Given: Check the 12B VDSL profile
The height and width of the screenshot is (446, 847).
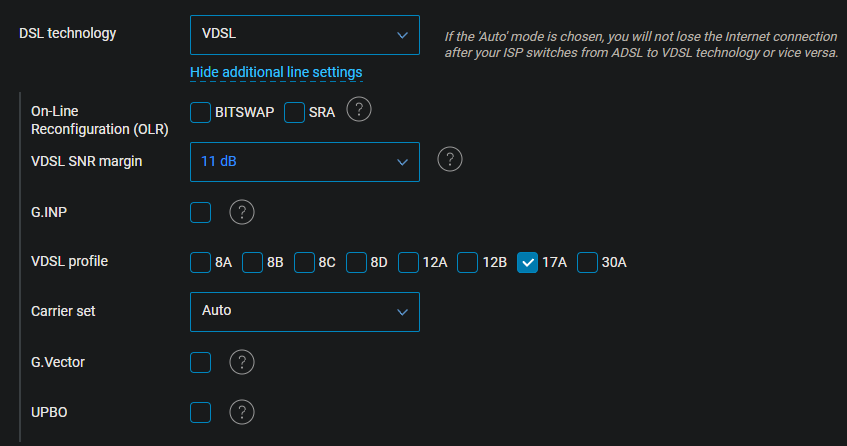Looking at the screenshot, I should point(467,262).
